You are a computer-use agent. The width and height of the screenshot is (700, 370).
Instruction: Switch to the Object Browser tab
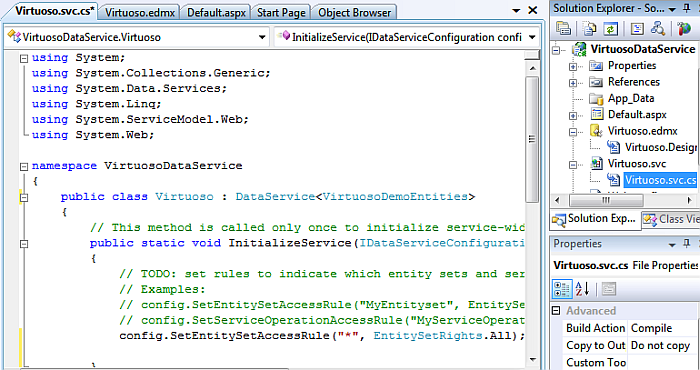[x=354, y=12]
